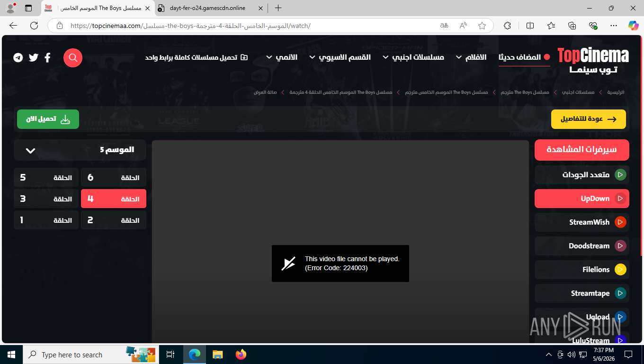The height and width of the screenshot is (364, 644).
Task: Expand the القسم الاسيوي menu
Action: pos(340,57)
